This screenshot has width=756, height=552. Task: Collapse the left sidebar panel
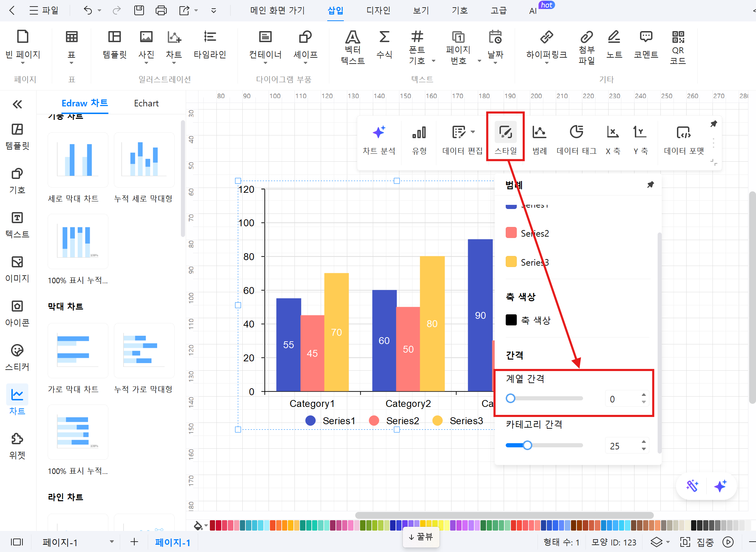coord(17,104)
